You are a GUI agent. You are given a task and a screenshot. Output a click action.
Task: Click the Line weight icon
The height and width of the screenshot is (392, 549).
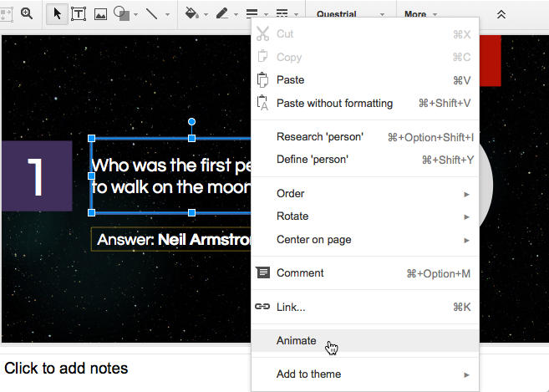(252, 13)
